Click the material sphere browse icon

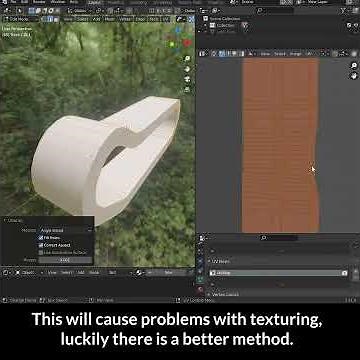coord(139,273)
